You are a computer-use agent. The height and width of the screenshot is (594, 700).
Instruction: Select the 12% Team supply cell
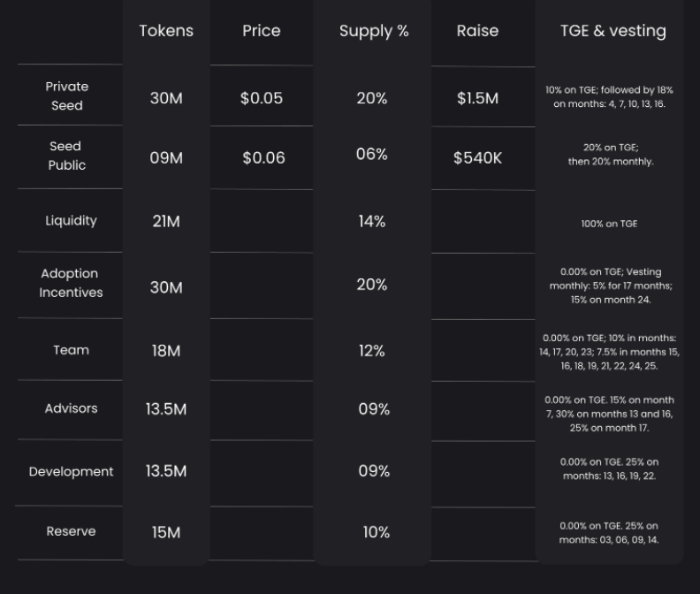coord(372,351)
